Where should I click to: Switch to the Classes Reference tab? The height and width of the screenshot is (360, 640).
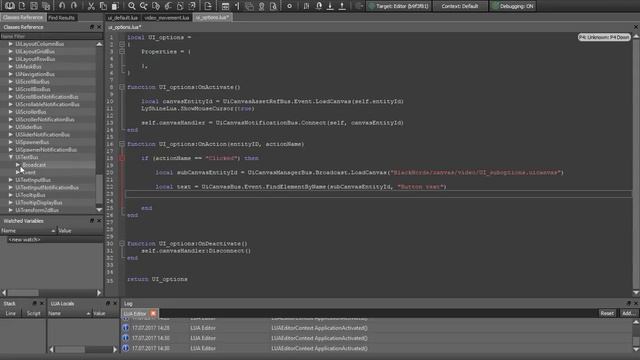(x=23, y=18)
